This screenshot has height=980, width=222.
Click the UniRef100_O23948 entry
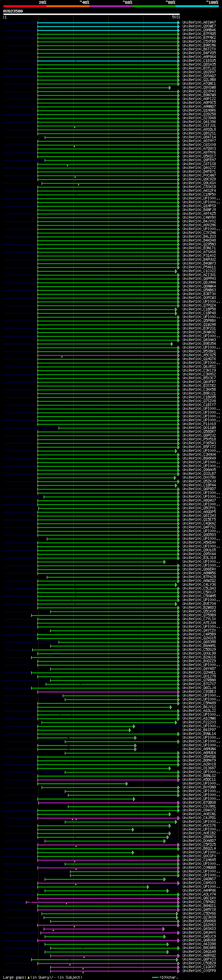(199, 118)
